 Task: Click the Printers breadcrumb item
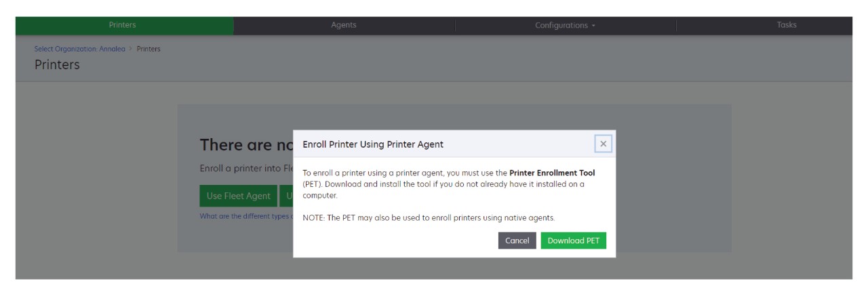click(x=149, y=49)
